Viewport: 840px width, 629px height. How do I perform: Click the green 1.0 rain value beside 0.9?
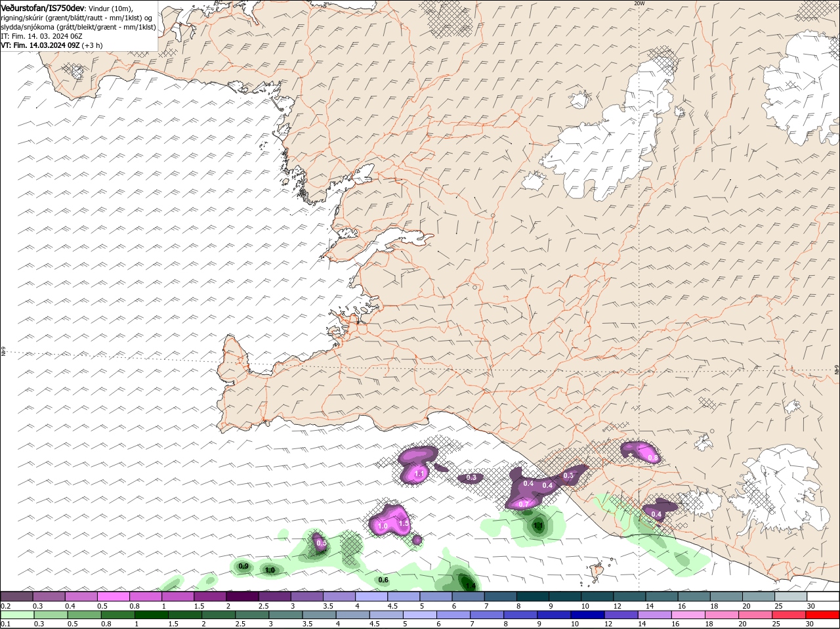point(270,571)
